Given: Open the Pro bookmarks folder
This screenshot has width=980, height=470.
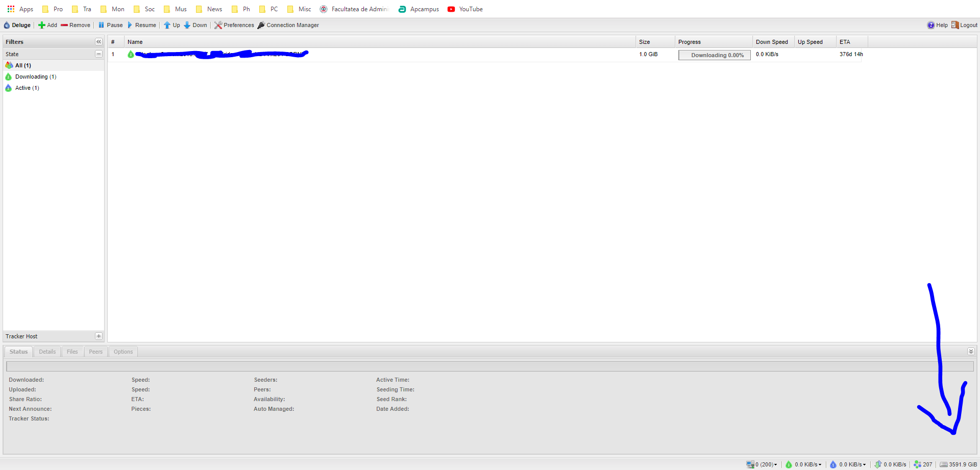Looking at the screenshot, I should (x=53, y=9).
